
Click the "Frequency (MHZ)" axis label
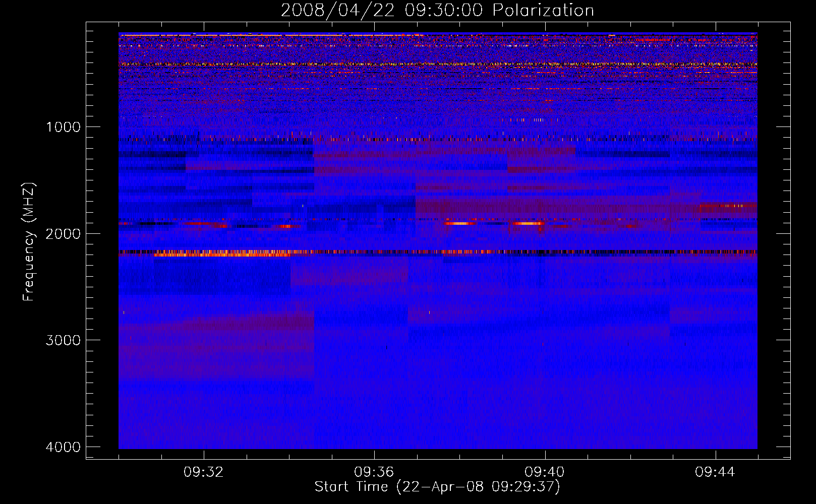click(x=29, y=242)
